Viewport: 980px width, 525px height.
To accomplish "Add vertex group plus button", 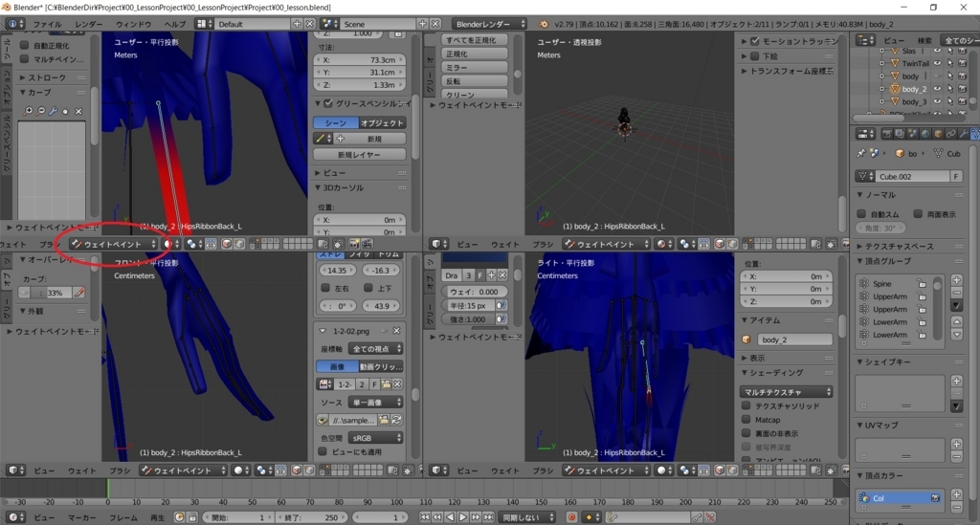I will coord(957,279).
